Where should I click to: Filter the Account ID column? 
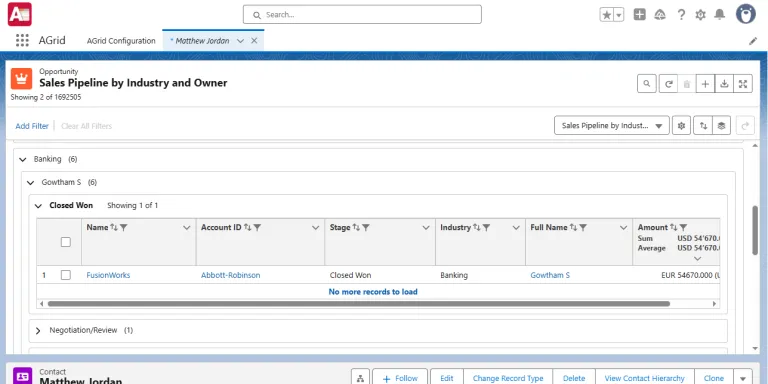coord(257,227)
